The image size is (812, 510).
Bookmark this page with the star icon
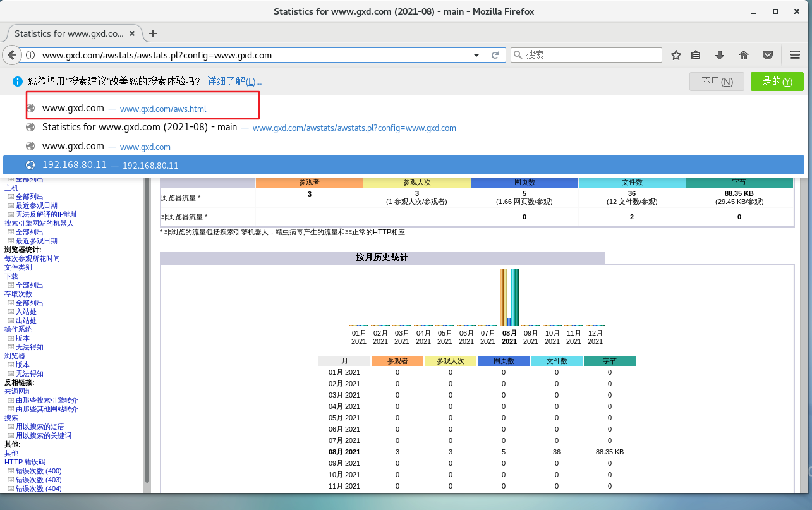pos(676,55)
